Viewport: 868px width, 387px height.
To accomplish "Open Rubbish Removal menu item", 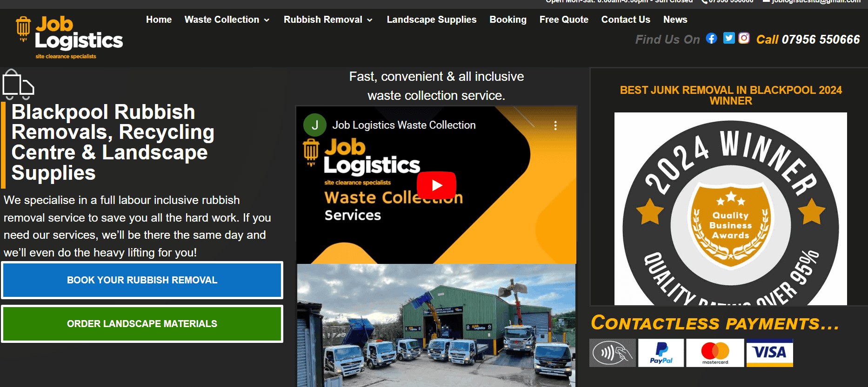I will point(323,20).
